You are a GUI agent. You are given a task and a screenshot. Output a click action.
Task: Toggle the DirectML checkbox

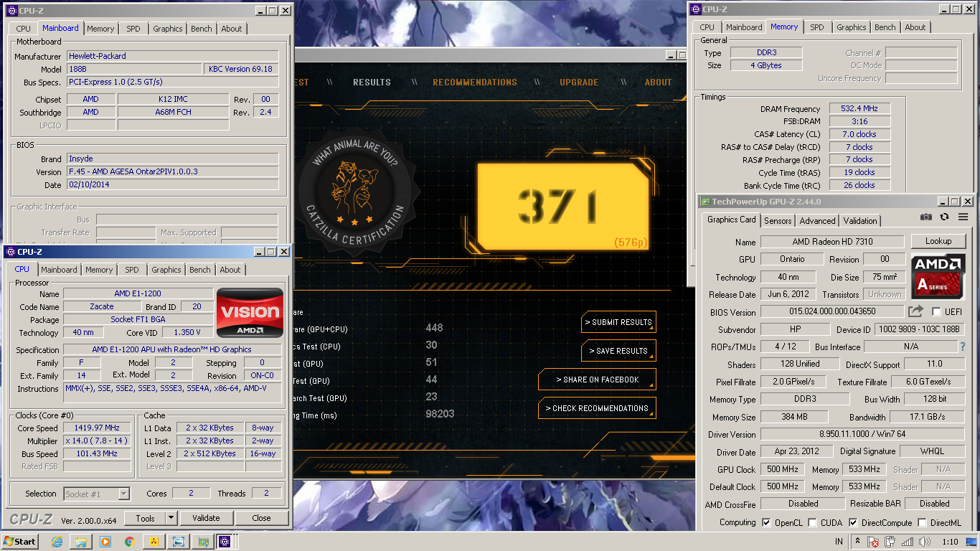[922, 522]
